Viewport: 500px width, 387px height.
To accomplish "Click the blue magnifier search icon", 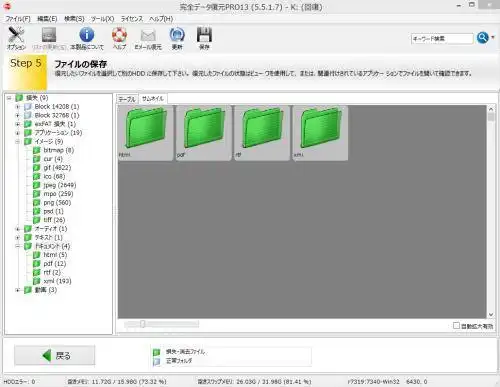I will pos(483,38).
